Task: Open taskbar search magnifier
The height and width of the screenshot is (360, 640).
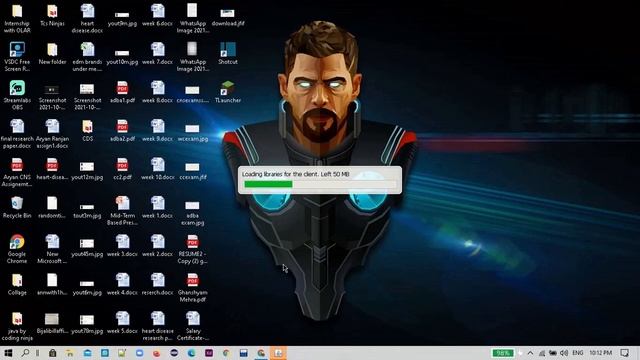Action: pos(25,353)
